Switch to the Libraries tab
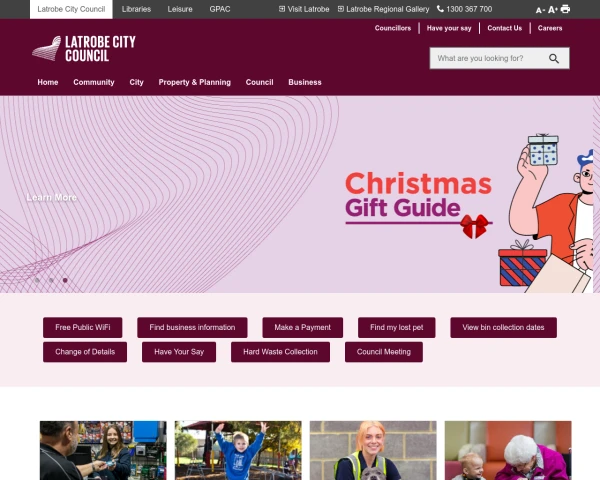Viewport: 600px width, 480px height. 136,9
